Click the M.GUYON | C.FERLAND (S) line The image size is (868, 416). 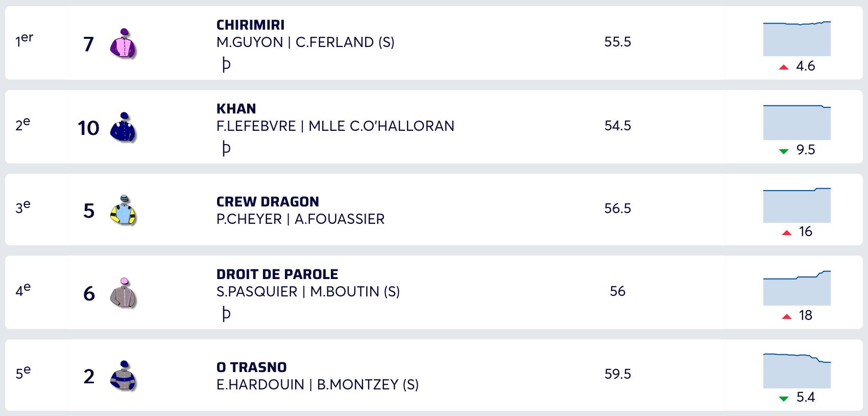pos(305,42)
